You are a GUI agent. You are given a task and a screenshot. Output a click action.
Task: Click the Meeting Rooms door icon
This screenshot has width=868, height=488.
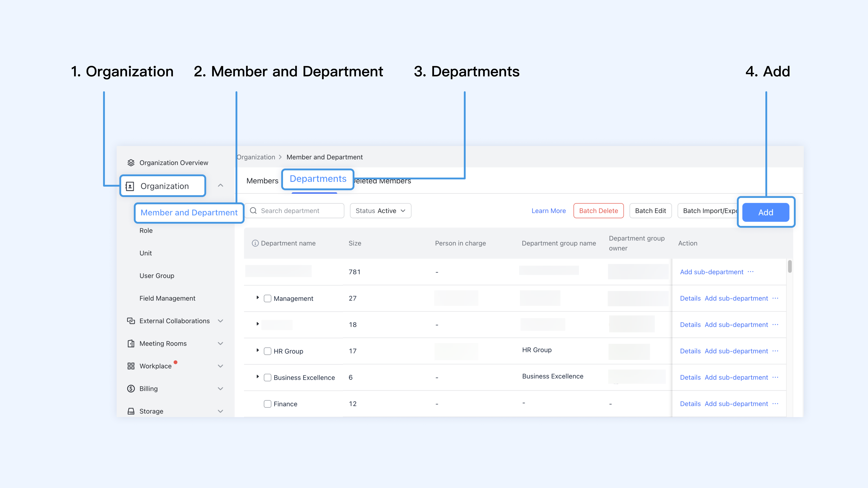click(x=131, y=343)
